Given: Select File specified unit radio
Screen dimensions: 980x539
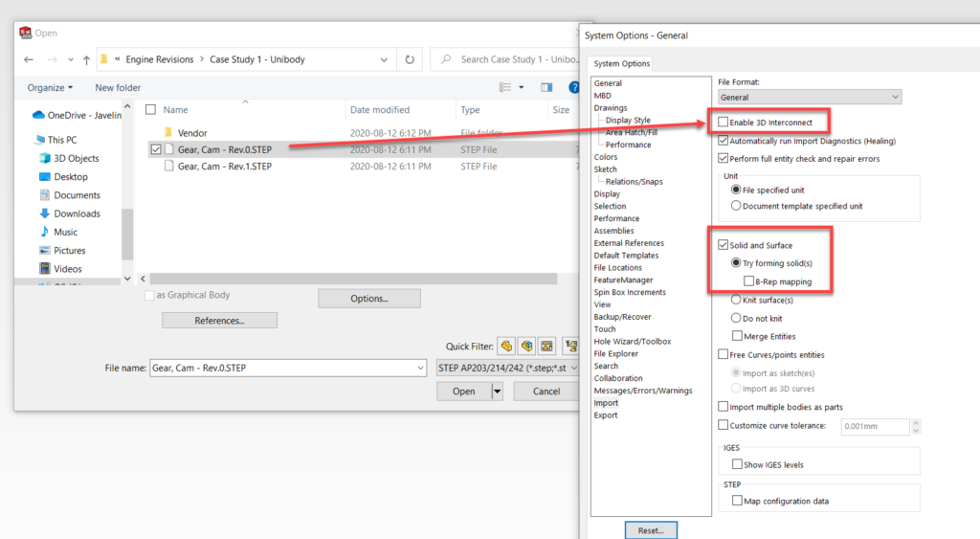Looking at the screenshot, I should pos(736,190).
